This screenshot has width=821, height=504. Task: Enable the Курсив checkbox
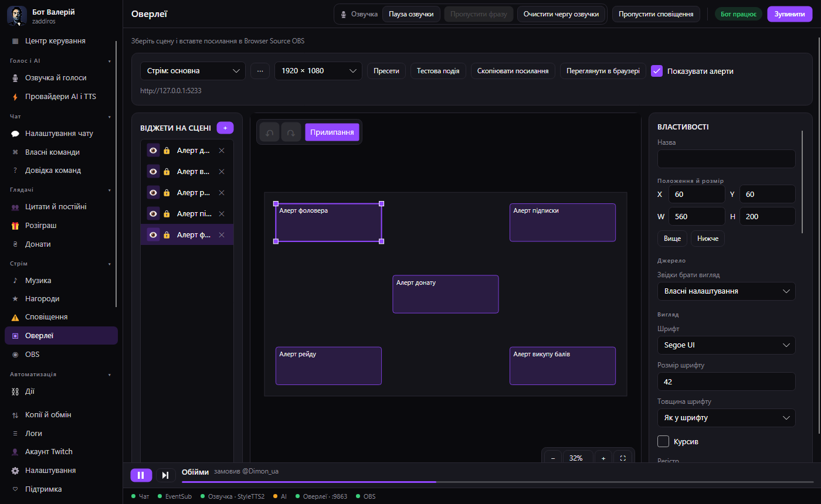coord(663,441)
